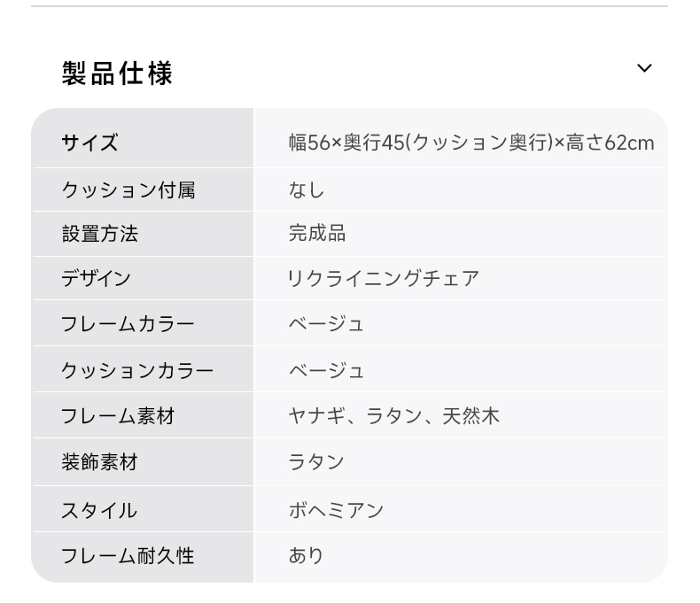Click ベージュ in the フレームカラー row
The height and width of the screenshot is (603, 700).
click(326, 323)
